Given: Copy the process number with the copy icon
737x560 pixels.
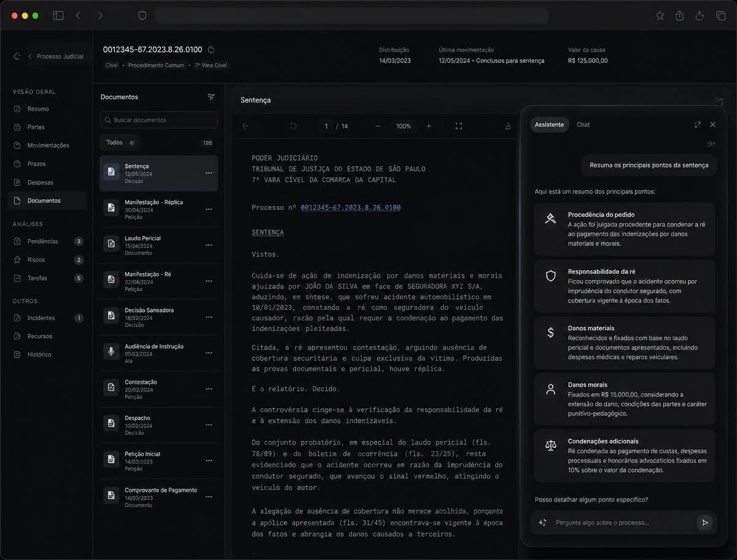Looking at the screenshot, I should (211, 49).
